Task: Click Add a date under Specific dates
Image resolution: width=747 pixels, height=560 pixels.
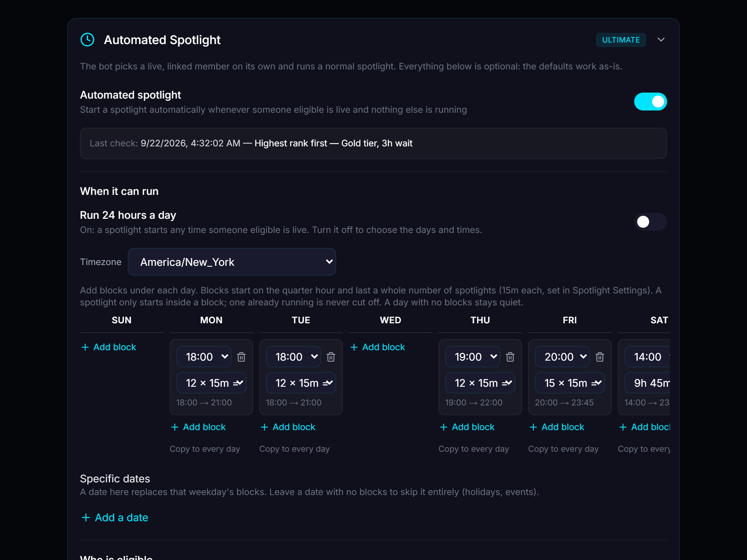Action: coord(115,517)
